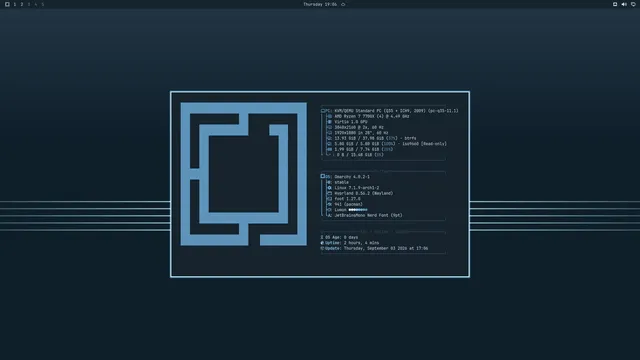640x360 pixels.
Task: Click the text "941 (pacman)"
Action: click(x=348, y=204)
